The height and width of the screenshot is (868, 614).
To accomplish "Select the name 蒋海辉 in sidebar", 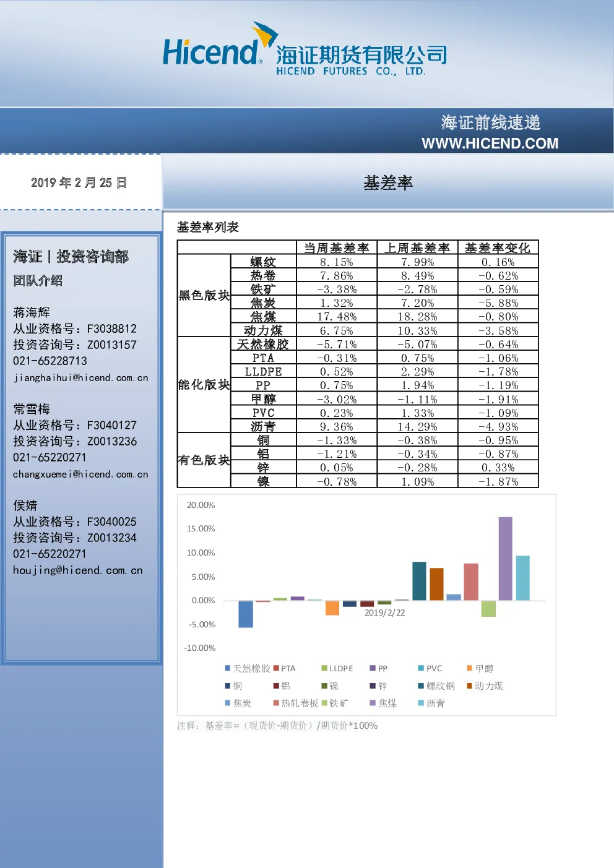I will [32, 312].
